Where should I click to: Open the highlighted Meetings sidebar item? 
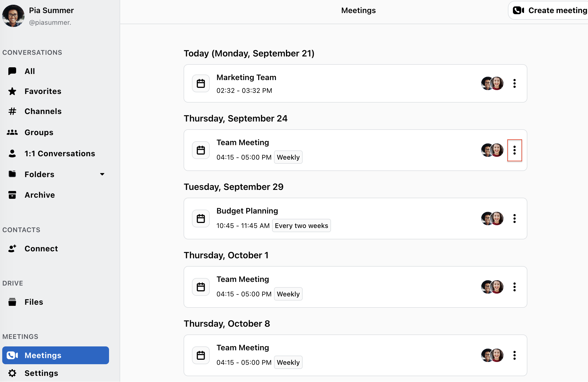(56, 355)
